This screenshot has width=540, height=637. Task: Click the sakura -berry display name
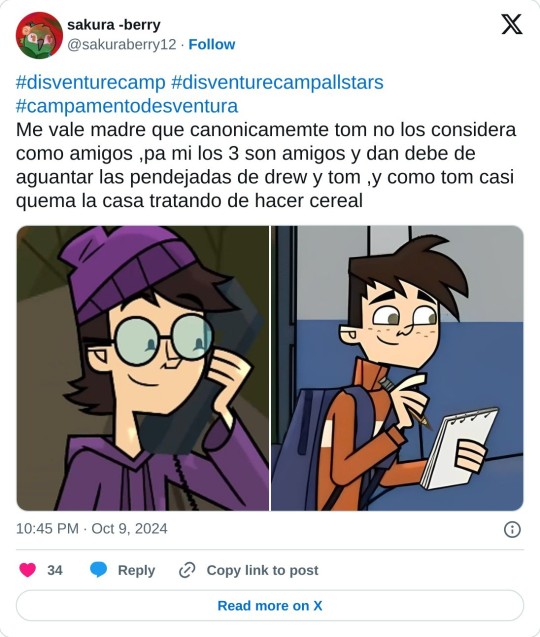(114, 25)
